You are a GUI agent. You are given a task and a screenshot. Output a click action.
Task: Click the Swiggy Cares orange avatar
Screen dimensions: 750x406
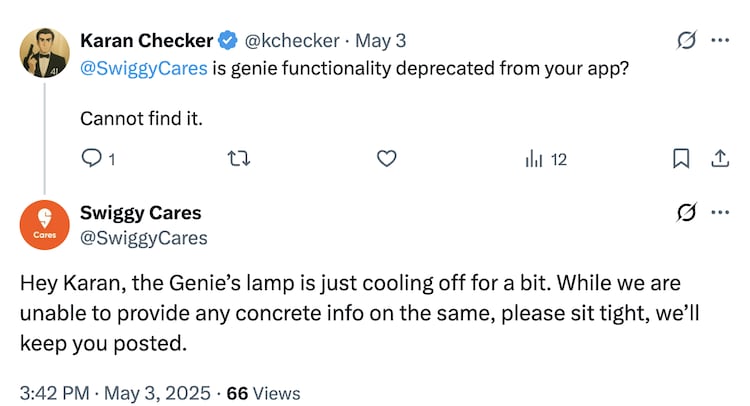tap(44, 225)
